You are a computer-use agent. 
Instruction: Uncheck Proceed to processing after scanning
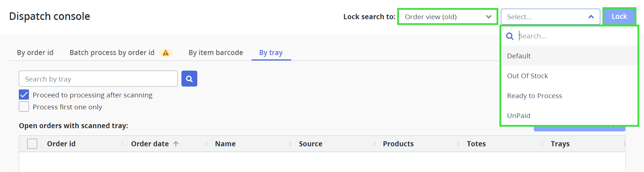click(x=24, y=95)
